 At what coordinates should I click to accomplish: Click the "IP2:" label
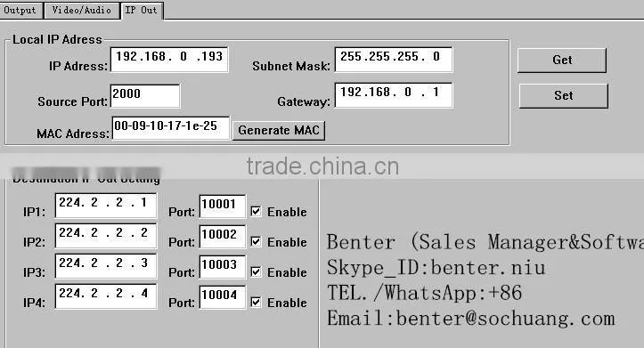[x=34, y=243]
